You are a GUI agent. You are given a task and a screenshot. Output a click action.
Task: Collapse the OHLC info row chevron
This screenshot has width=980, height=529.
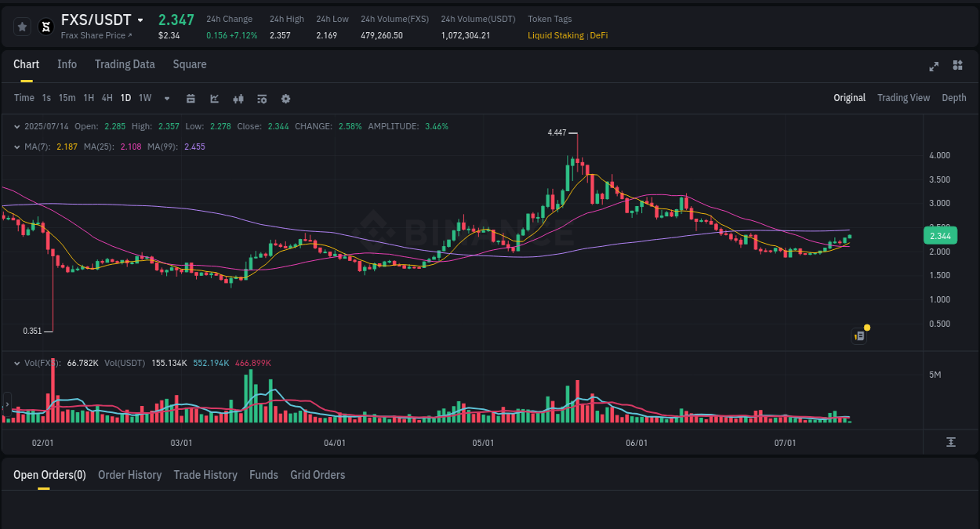click(x=16, y=126)
